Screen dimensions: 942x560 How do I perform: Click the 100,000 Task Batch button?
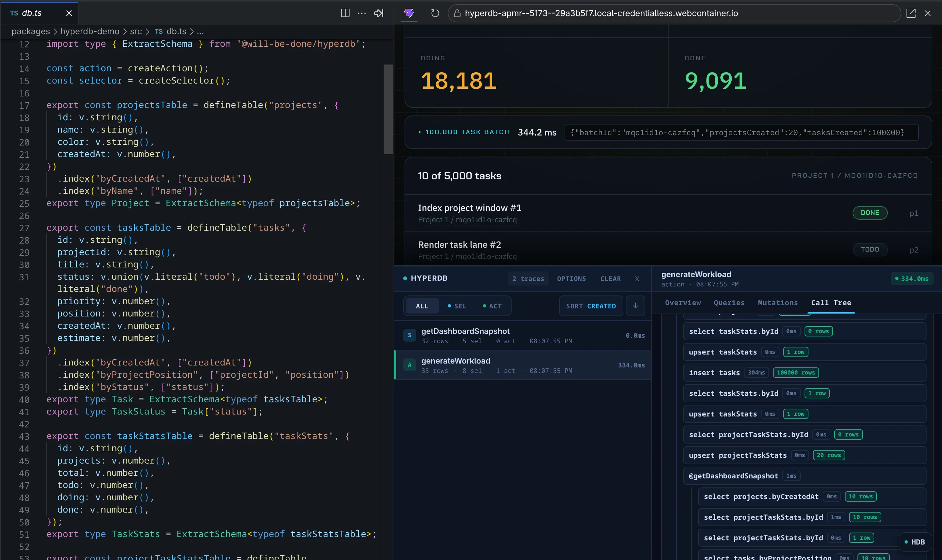click(464, 132)
